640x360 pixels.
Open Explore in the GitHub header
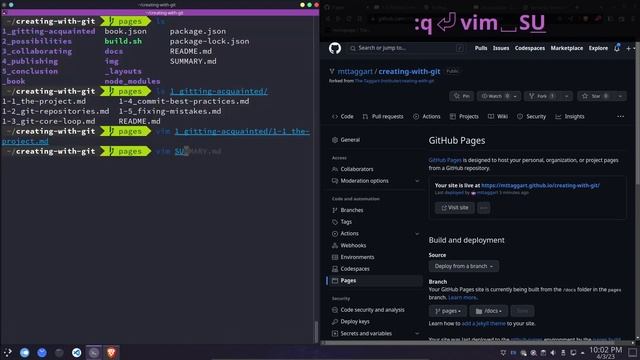pos(598,48)
